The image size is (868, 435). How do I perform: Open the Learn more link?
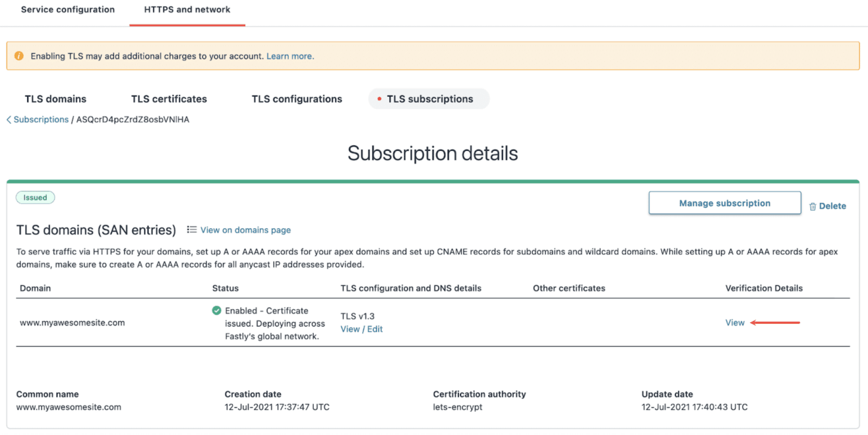289,56
